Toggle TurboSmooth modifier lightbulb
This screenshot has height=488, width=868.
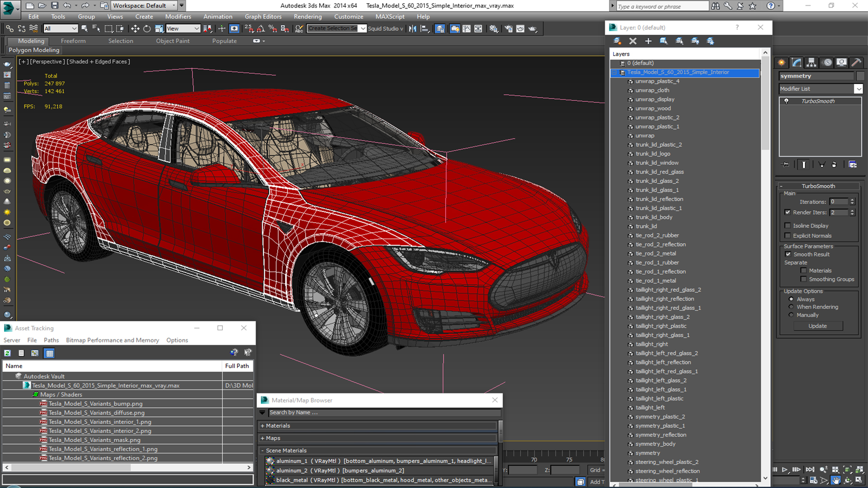(x=786, y=101)
